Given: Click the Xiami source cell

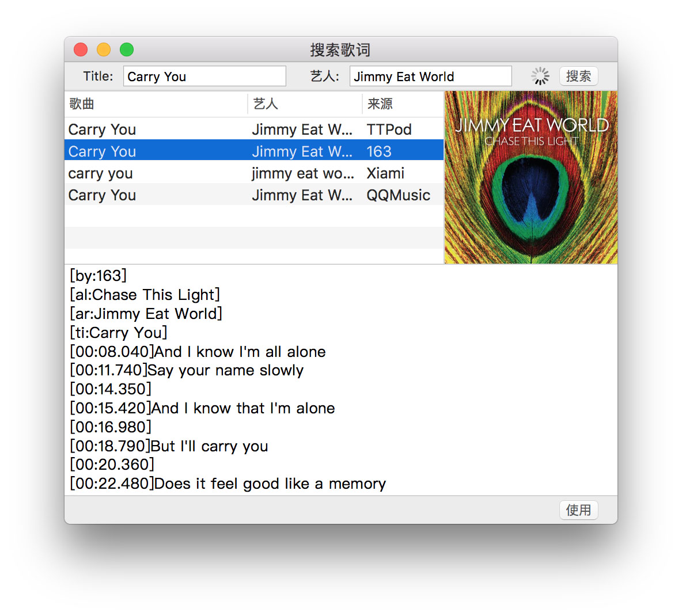Looking at the screenshot, I should (x=385, y=173).
